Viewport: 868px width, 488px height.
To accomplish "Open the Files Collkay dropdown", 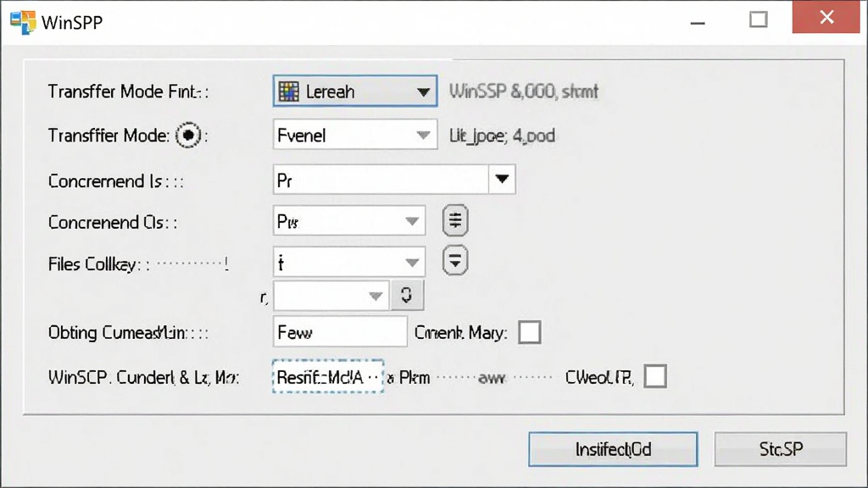I will [348, 263].
